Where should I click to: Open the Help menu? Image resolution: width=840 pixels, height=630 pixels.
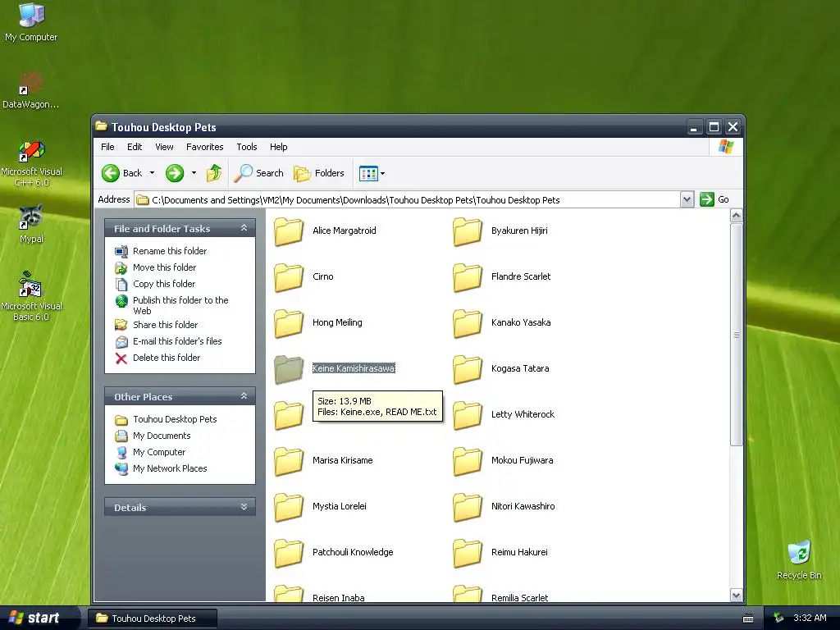(x=278, y=147)
